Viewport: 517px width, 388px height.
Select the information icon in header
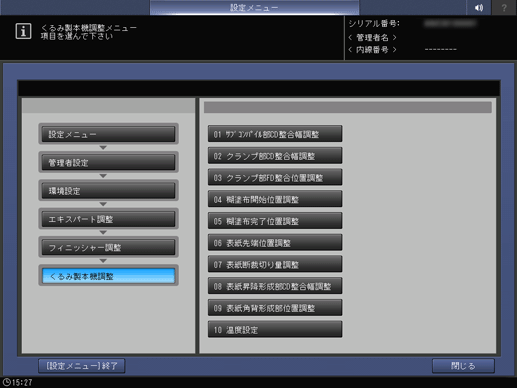23,31
